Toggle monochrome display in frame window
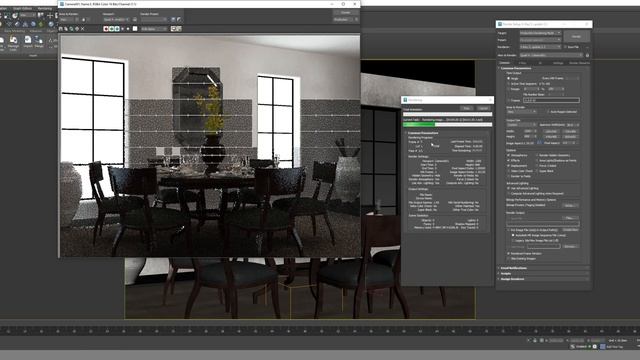The height and width of the screenshot is (360, 640). pos(128,29)
